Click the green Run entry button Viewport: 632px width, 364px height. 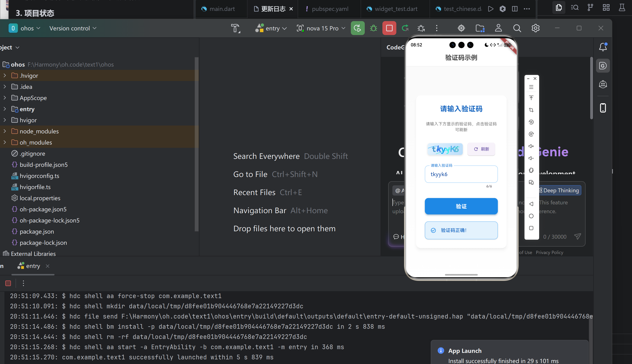pyautogui.click(x=358, y=28)
